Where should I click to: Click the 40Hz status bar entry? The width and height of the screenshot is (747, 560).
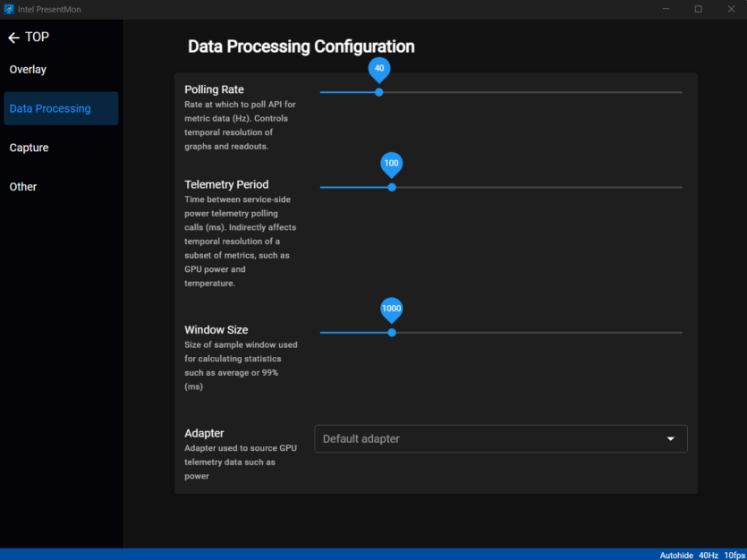click(x=709, y=556)
